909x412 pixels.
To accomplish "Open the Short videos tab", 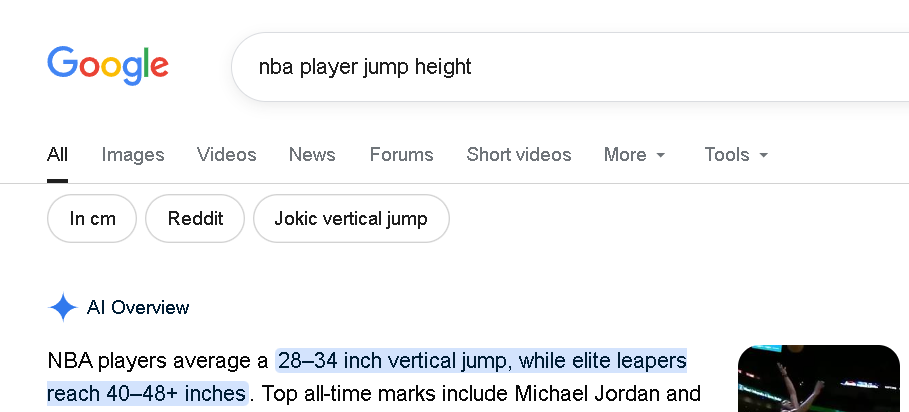I will (x=519, y=155).
